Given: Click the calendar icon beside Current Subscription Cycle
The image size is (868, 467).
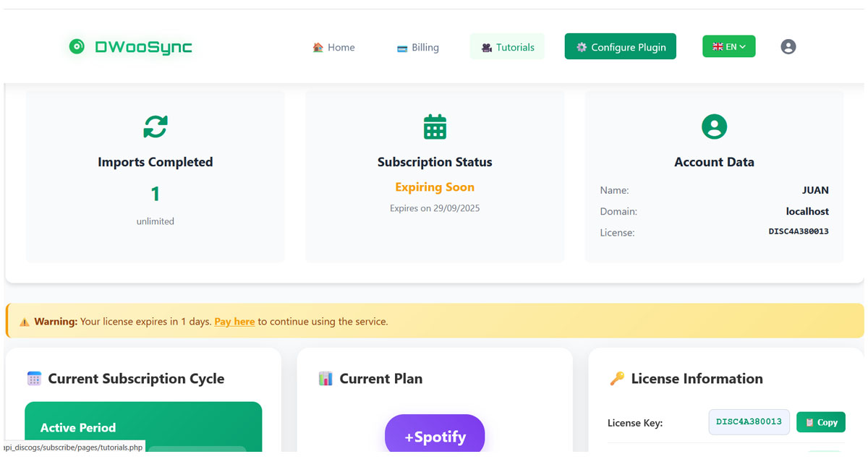Looking at the screenshot, I should pyautogui.click(x=34, y=379).
